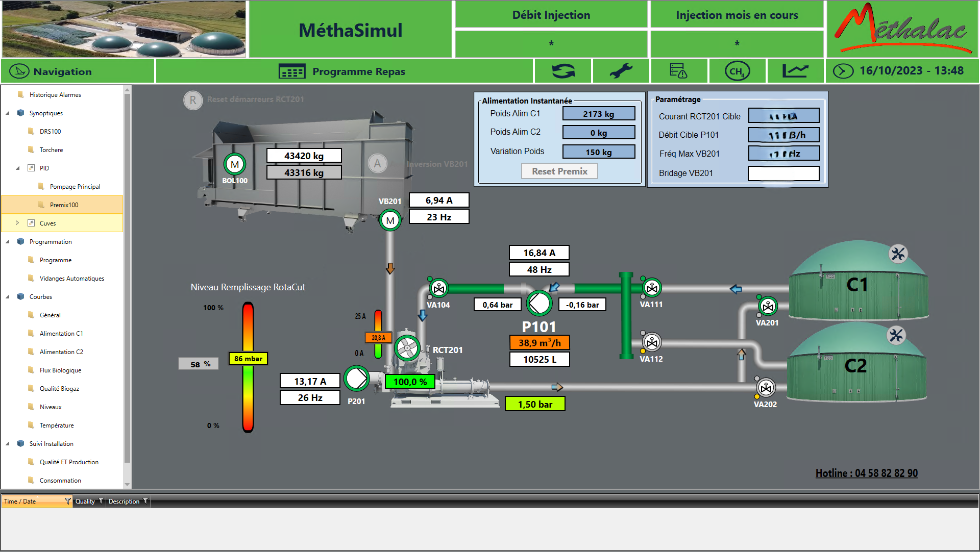Screen dimensions: 980x552
Task: Open Alimentation C1 curve
Action: (x=61, y=334)
